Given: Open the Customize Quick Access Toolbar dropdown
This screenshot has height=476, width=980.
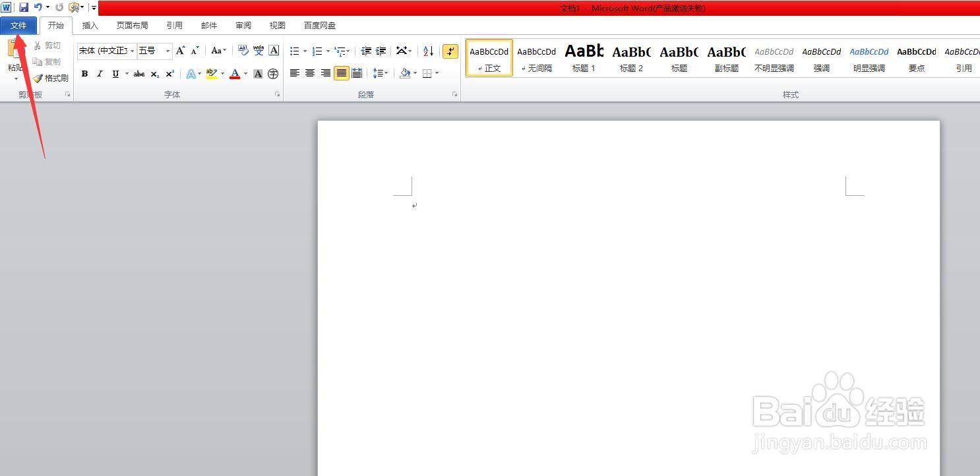Looking at the screenshot, I should 94,8.
